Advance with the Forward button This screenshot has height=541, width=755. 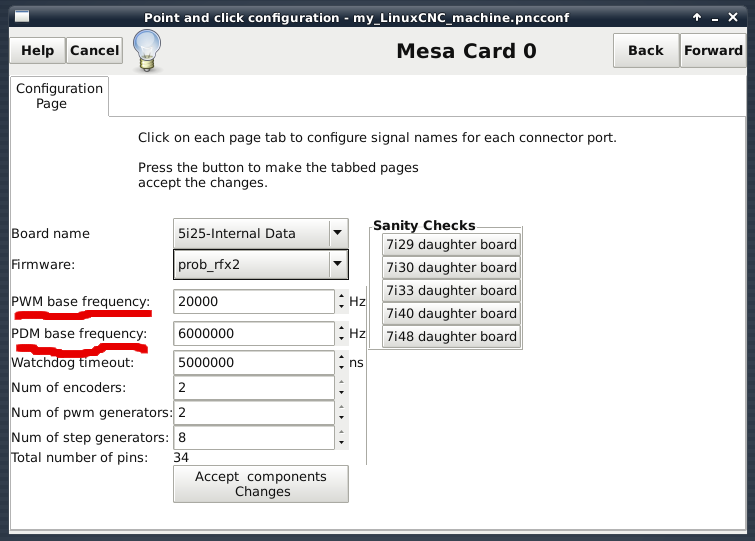pyautogui.click(x=713, y=51)
